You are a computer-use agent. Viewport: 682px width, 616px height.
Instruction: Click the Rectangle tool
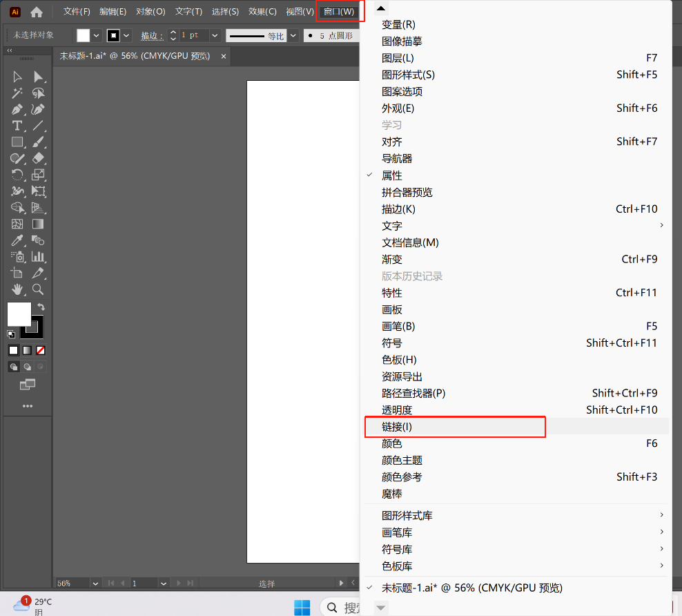coord(17,142)
